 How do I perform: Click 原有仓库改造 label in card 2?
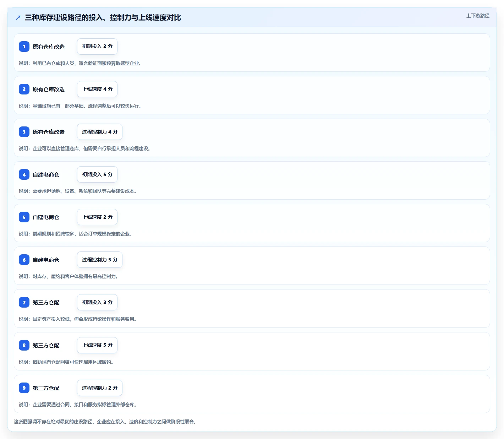click(x=49, y=89)
